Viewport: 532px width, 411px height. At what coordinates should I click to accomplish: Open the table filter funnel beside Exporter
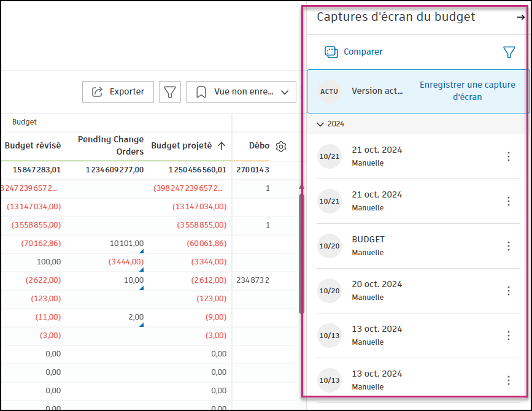[170, 92]
